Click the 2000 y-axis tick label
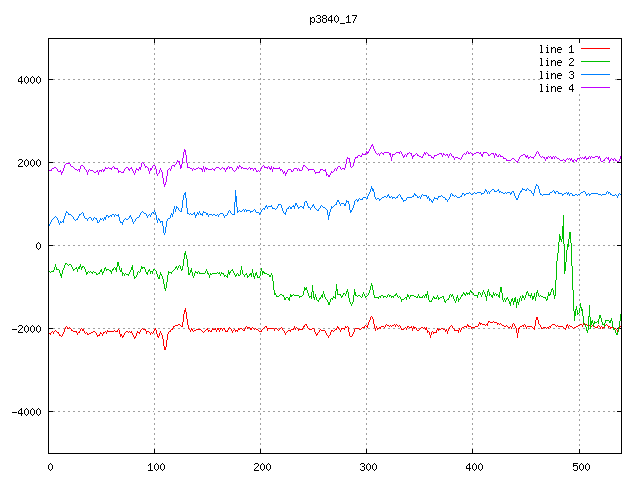 pos(28,163)
